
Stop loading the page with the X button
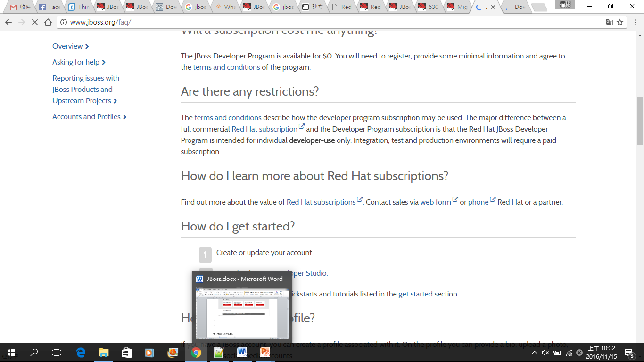pyautogui.click(x=34, y=22)
